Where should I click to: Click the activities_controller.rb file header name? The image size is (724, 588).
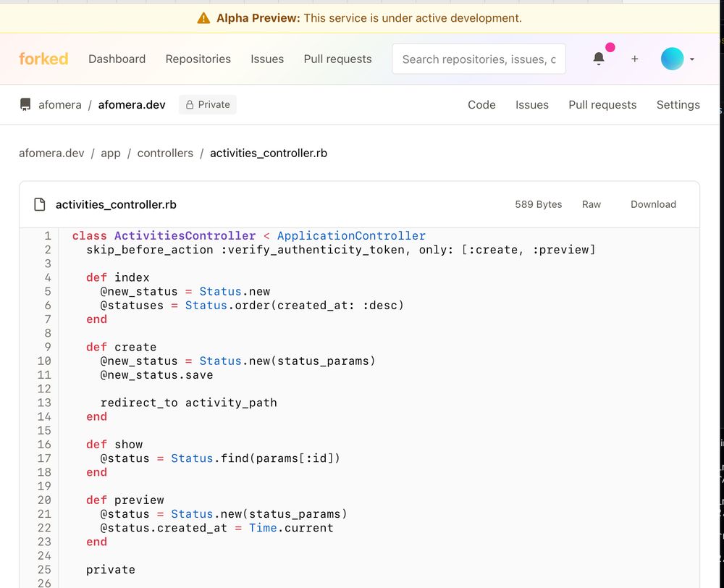(x=116, y=204)
